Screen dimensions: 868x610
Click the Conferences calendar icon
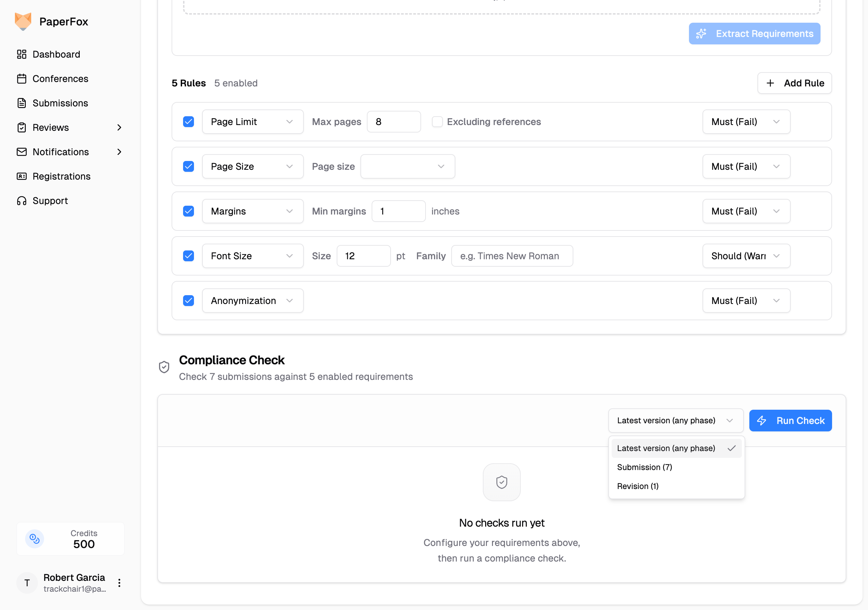point(22,79)
